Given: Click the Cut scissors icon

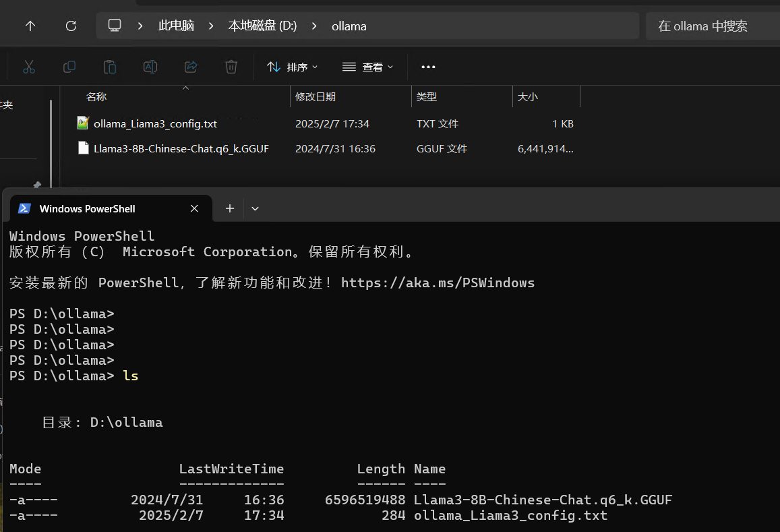Looking at the screenshot, I should tap(28, 67).
